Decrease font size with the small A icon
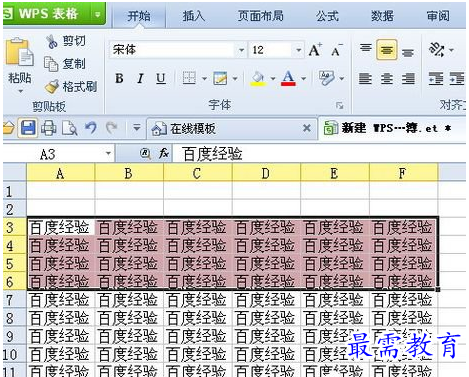The width and height of the screenshot is (469, 377). click(x=337, y=50)
